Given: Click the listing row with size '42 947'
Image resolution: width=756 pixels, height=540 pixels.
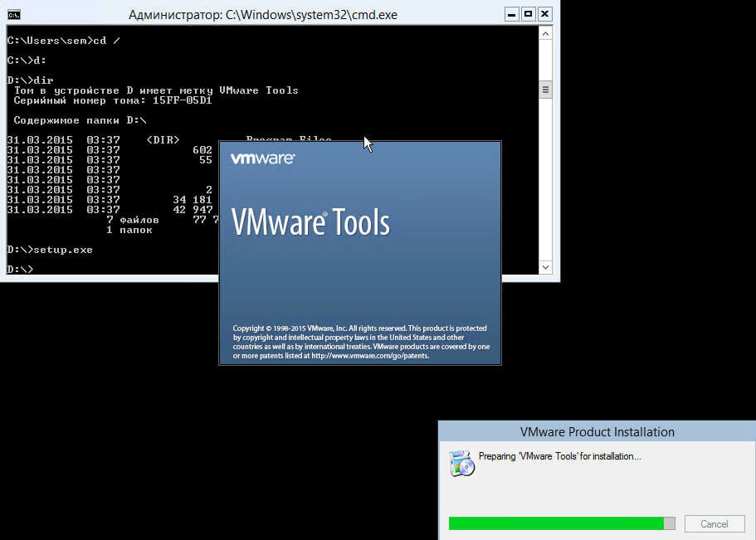Looking at the screenshot, I should pyautogui.click(x=110, y=210).
